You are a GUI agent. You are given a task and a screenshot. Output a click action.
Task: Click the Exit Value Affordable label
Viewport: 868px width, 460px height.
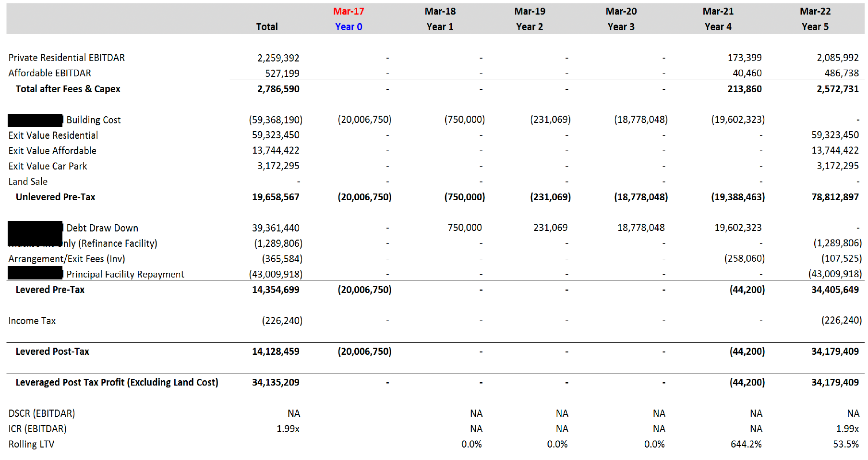point(52,151)
